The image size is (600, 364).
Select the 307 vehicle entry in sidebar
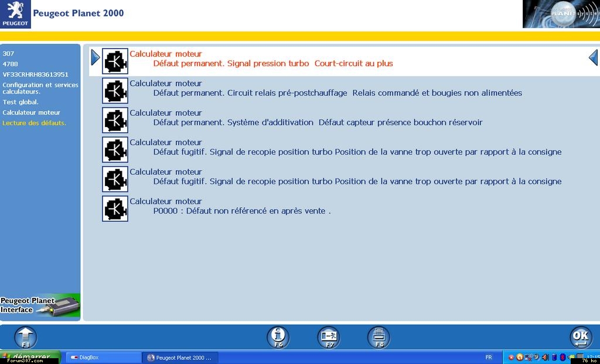8,53
